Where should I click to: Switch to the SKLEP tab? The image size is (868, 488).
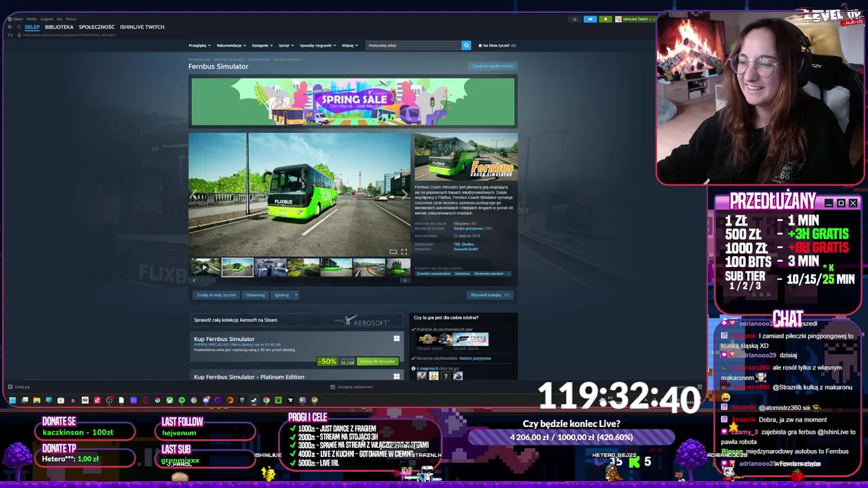click(32, 27)
